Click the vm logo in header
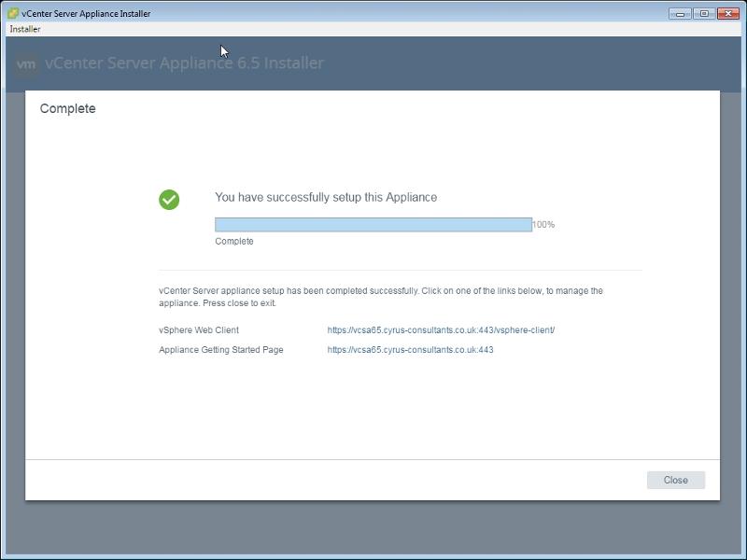747x560 pixels. [x=26, y=63]
